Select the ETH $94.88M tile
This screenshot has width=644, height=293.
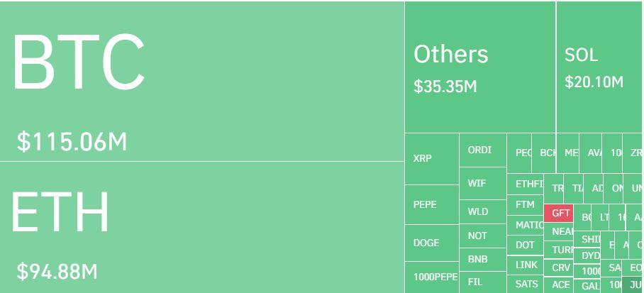(202, 227)
